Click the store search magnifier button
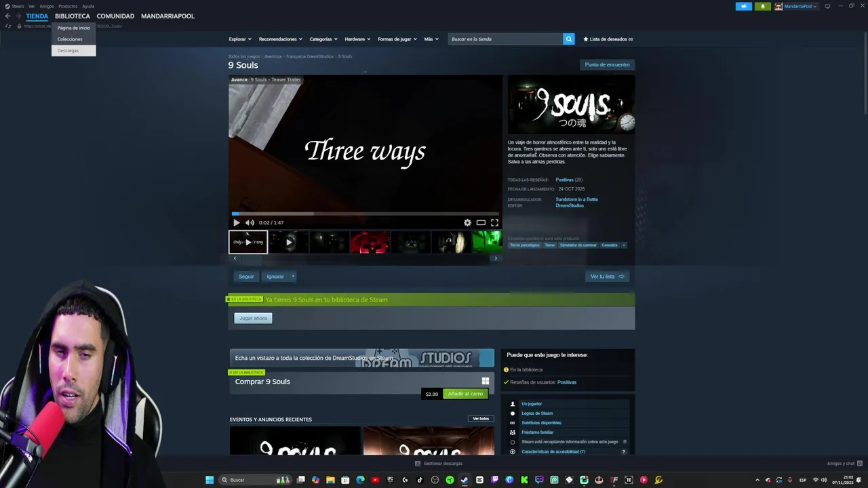868x488 pixels. pos(568,39)
